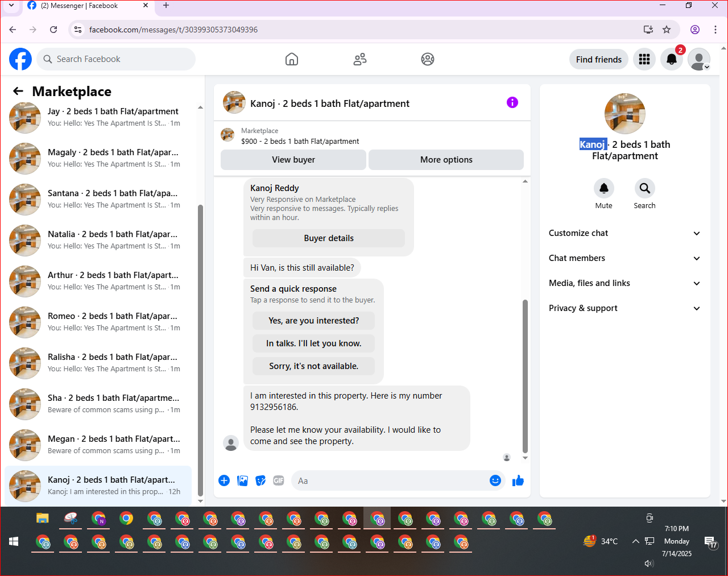Open Chrome tab search dropdown arrow
The height and width of the screenshot is (576, 728).
tap(11, 6)
